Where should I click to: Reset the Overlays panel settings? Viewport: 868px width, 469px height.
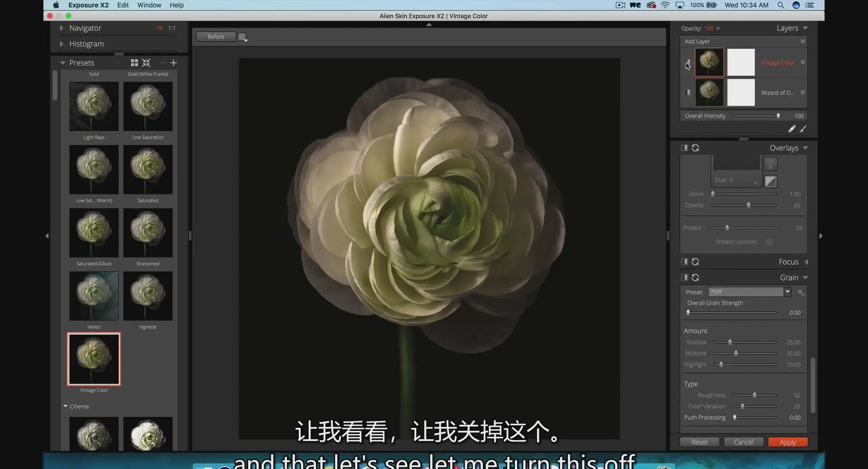click(x=695, y=148)
